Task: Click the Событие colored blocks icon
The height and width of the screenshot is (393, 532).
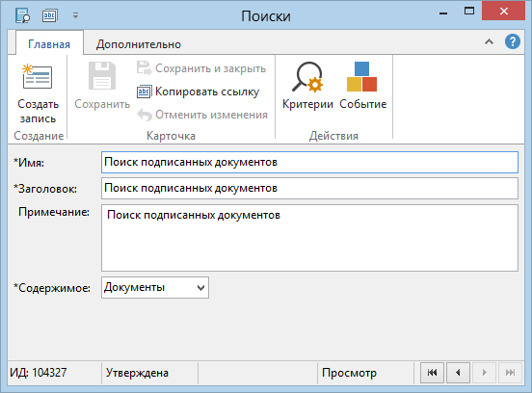Action: [x=362, y=86]
